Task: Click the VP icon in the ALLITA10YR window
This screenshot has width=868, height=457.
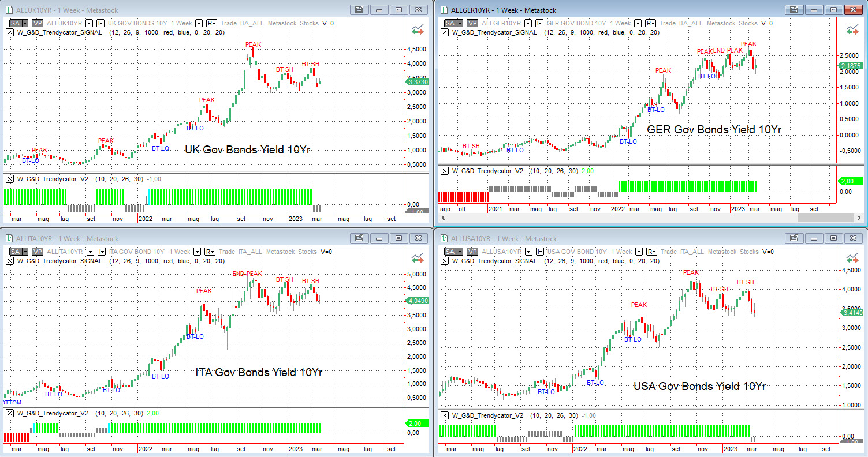Action: [38, 252]
